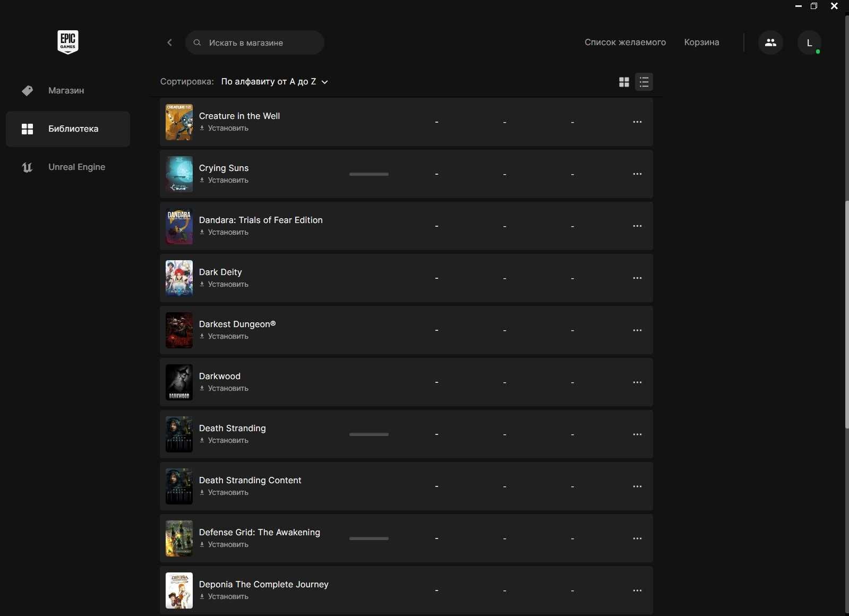Select the Crying Suns game title
The image size is (849, 616).
[224, 168]
